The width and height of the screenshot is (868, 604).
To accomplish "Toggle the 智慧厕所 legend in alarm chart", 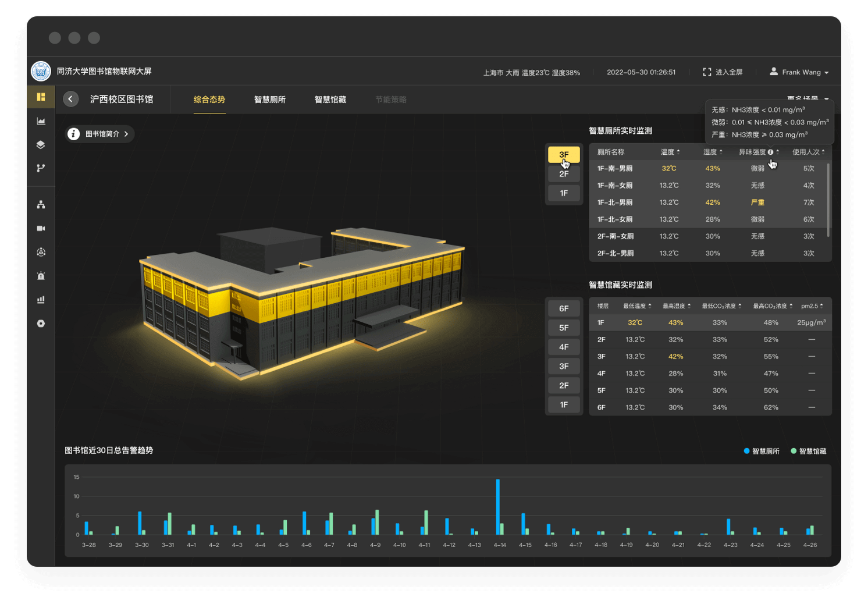I will pyautogui.click(x=762, y=451).
